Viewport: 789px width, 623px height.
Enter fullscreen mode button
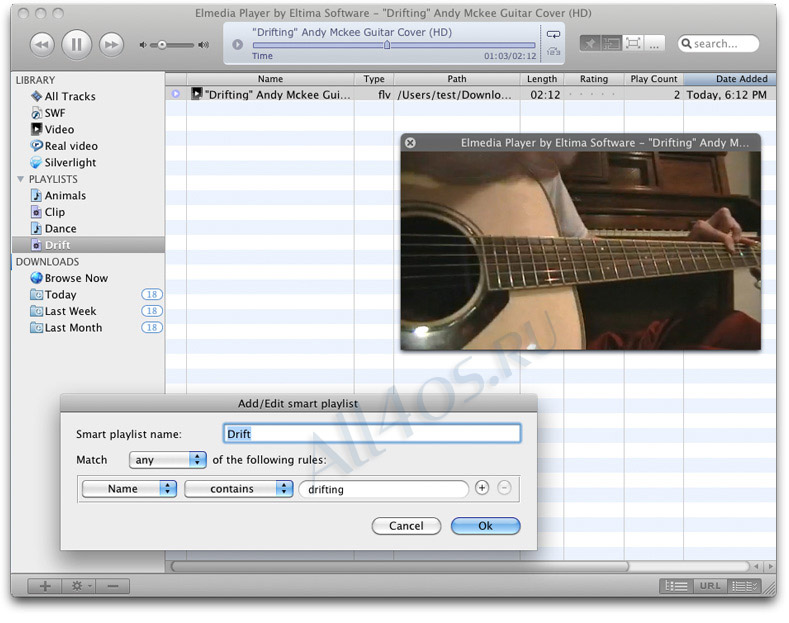[x=633, y=44]
